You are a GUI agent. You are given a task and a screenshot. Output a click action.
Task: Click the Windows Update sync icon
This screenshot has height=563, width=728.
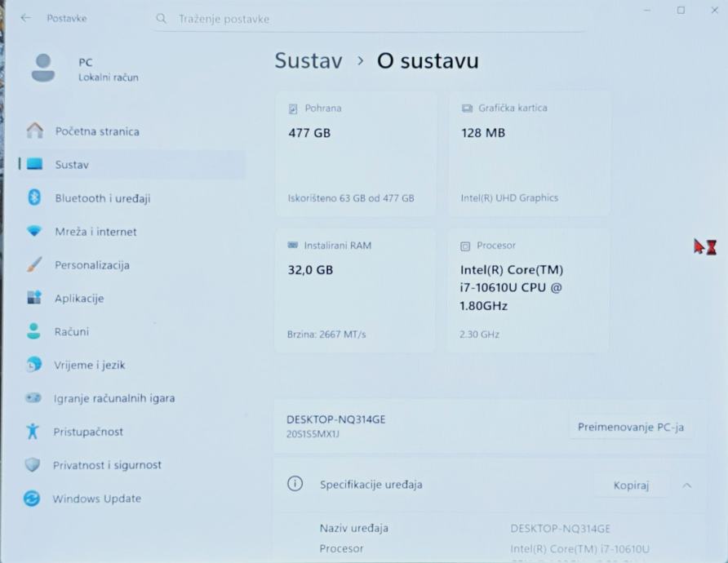pyautogui.click(x=32, y=499)
